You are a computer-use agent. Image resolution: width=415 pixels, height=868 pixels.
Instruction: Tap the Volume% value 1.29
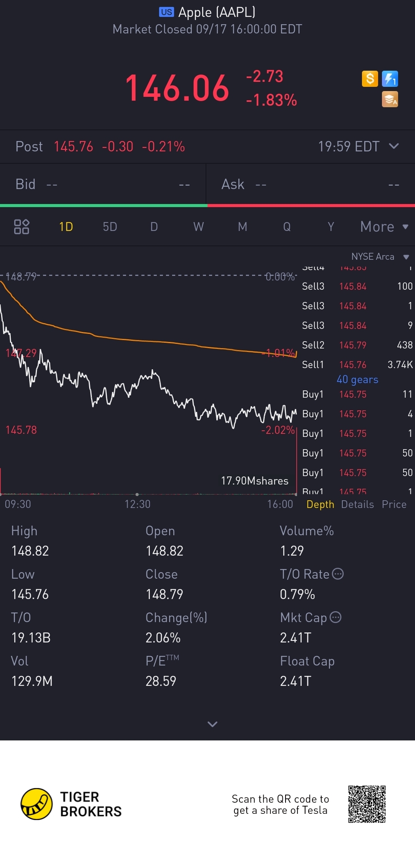point(292,551)
